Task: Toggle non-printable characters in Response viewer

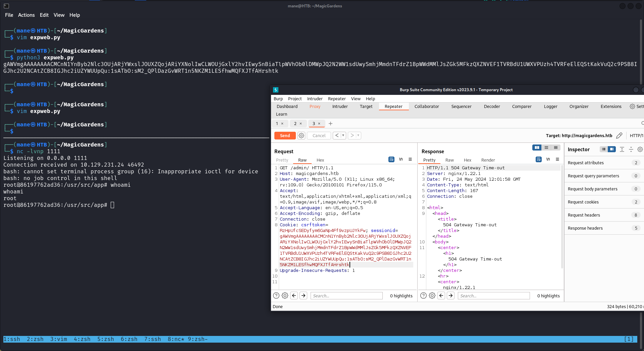Action: (548, 160)
